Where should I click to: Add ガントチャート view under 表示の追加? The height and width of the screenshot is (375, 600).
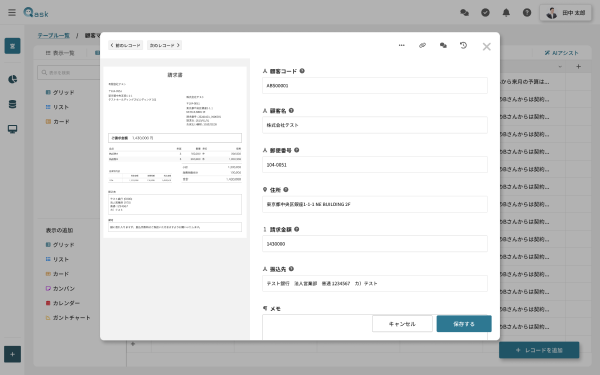point(68,318)
